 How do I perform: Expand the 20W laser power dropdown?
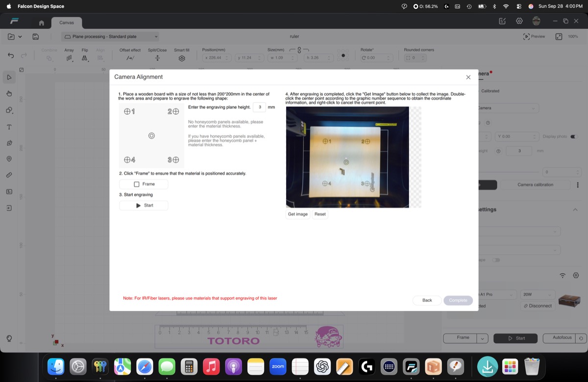click(538, 295)
